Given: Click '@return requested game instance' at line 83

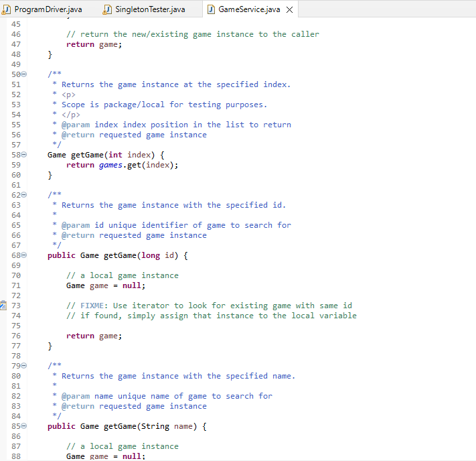Looking at the screenshot, I should 134,406.
